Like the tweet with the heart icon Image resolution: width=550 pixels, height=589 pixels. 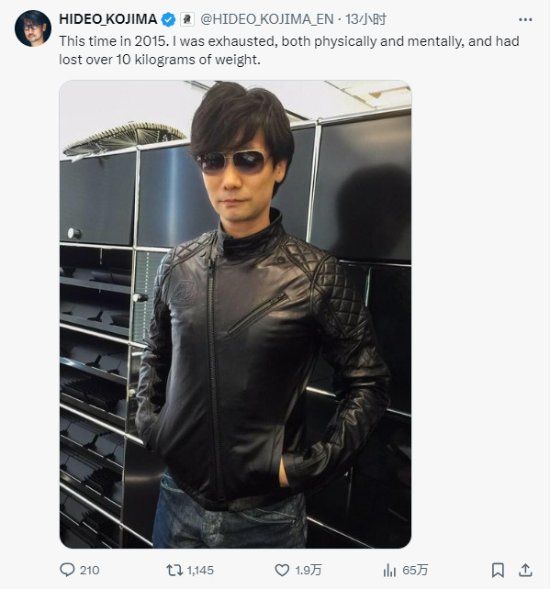tap(282, 570)
